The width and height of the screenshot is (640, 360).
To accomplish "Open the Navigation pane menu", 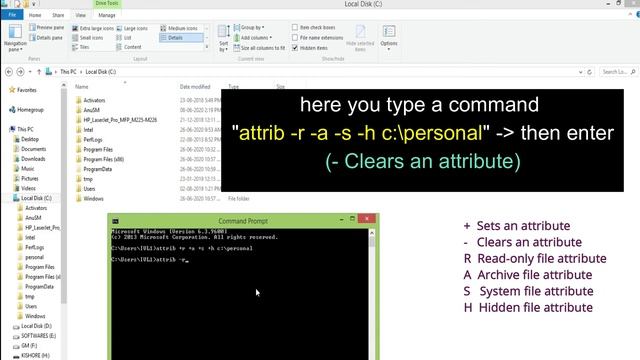I will coord(15,38).
